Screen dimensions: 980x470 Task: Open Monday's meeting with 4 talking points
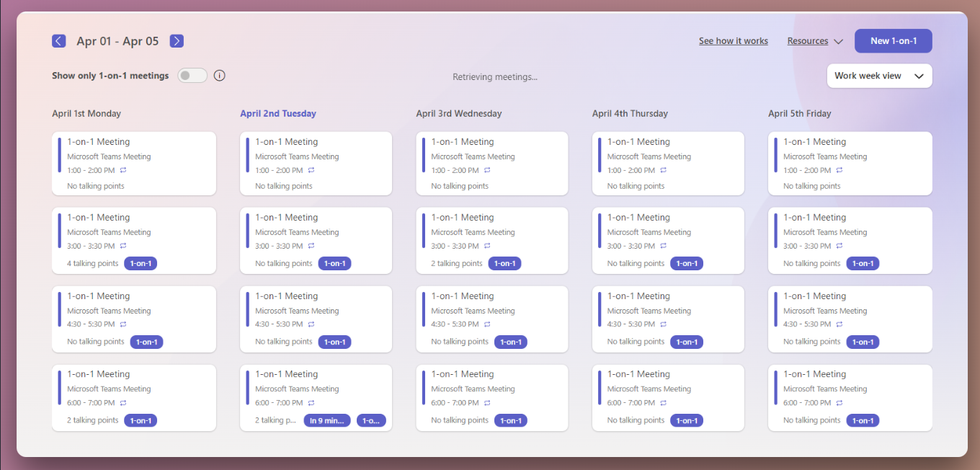[x=133, y=241]
